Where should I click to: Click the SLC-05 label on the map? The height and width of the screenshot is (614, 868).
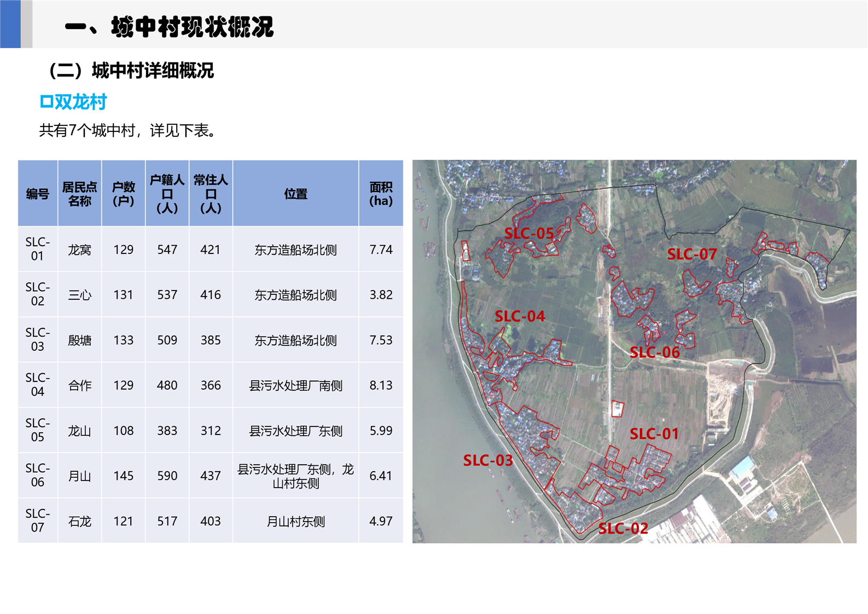point(529,234)
